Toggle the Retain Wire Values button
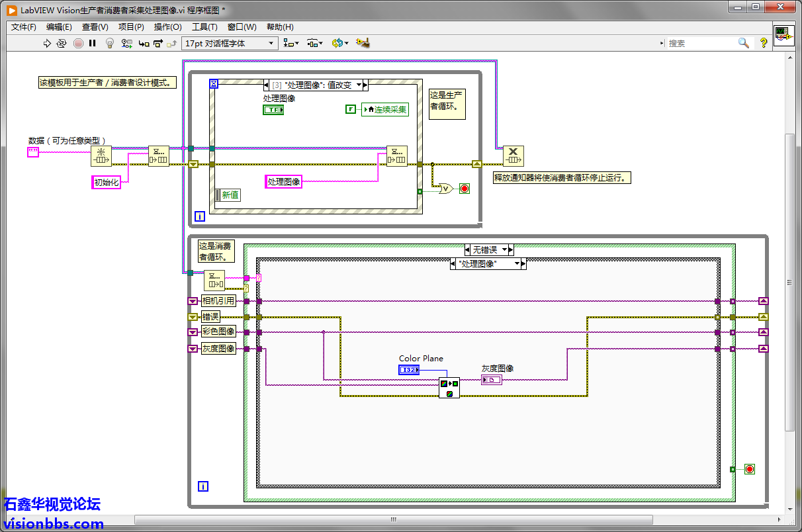This screenshot has height=532, width=802. (x=126, y=44)
